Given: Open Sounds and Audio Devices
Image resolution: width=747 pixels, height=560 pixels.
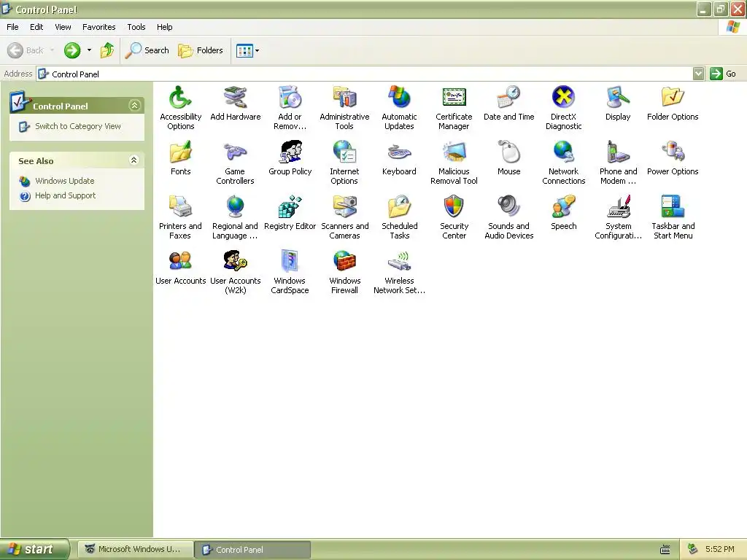Looking at the screenshot, I should (x=508, y=217).
